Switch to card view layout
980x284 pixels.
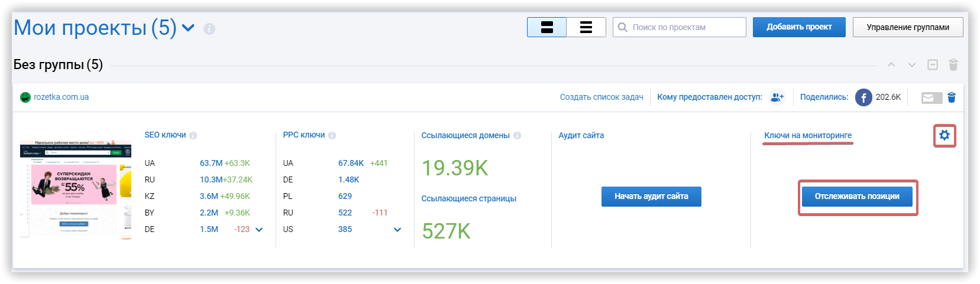coord(547,27)
